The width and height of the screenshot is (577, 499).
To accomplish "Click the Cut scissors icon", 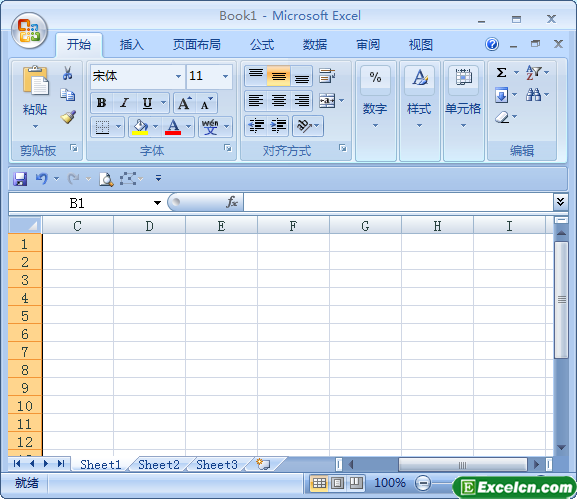I will (x=67, y=73).
